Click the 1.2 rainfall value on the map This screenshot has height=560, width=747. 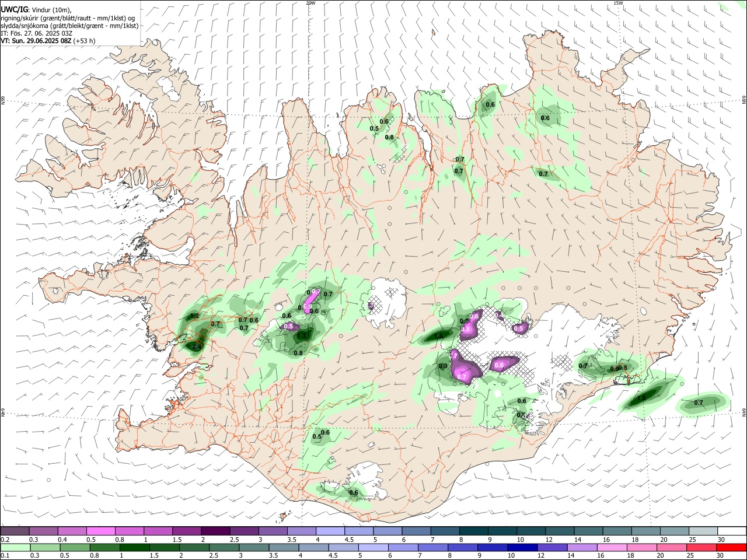tap(194, 316)
